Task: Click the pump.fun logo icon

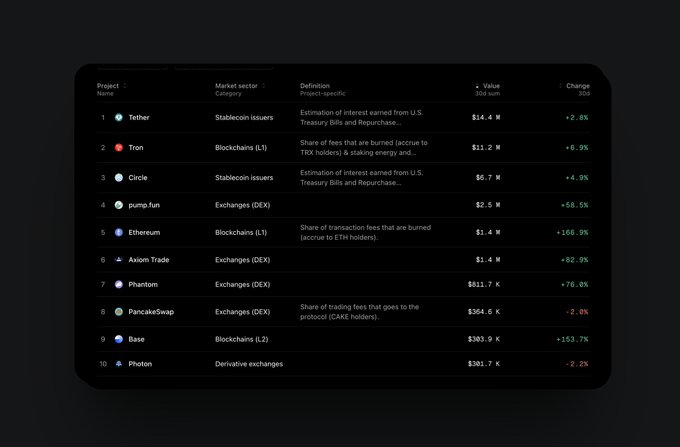Action: point(118,205)
